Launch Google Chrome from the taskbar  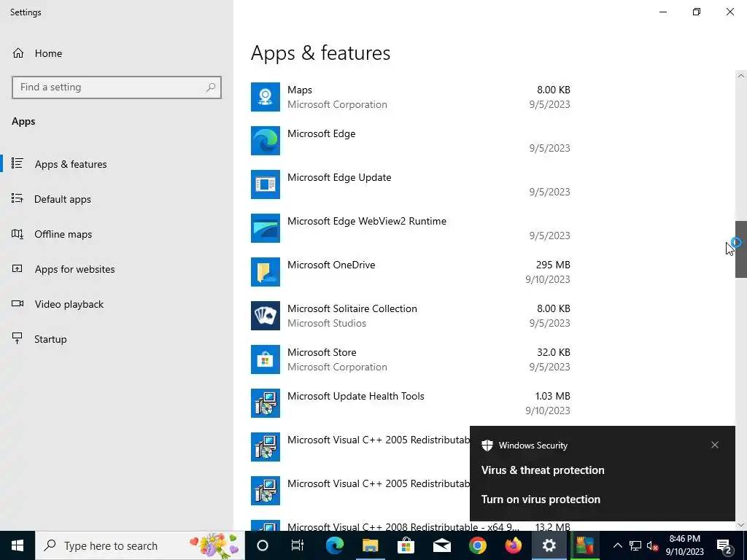tap(477, 545)
